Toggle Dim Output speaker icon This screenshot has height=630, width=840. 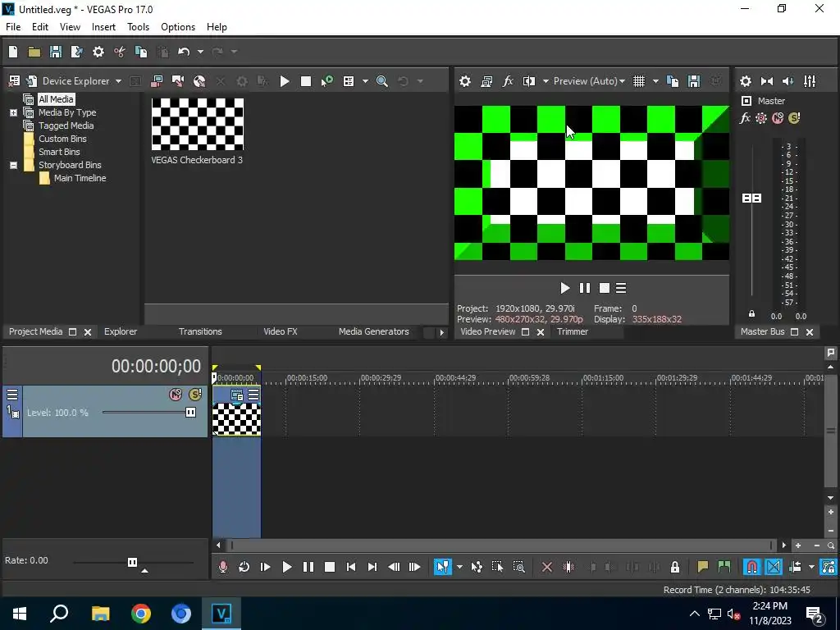(x=788, y=81)
